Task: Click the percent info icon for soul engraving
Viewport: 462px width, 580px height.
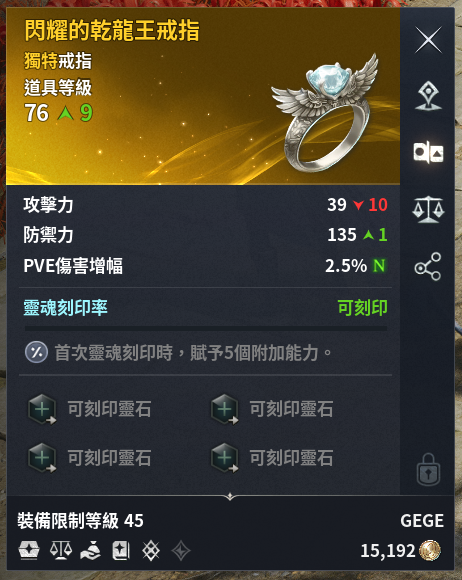Action: click(36, 352)
